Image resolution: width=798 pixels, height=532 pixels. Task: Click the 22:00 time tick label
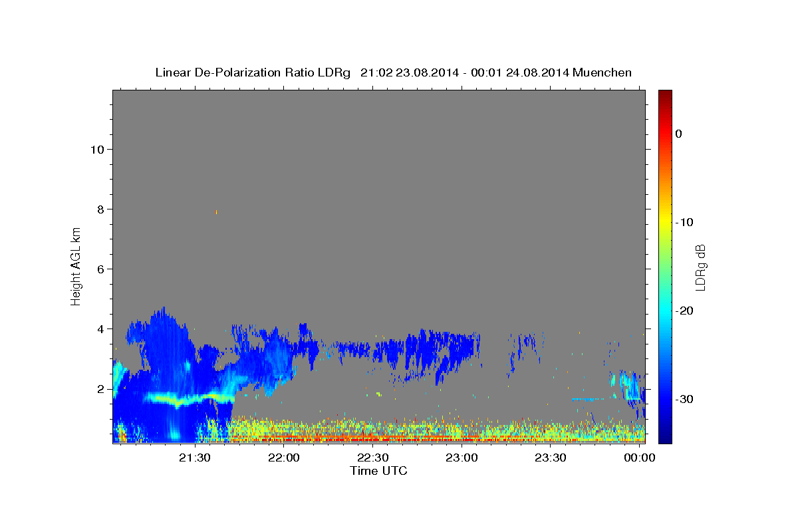pyautogui.click(x=284, y=458)
